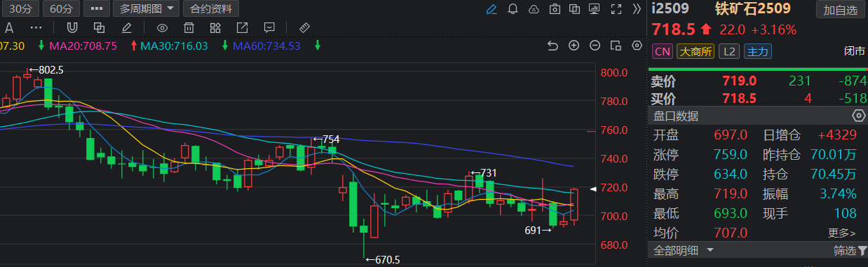Select the pencil tool in drawing toolbar
This screenshot has height=267, width=868.
click(x=126, y=28)
